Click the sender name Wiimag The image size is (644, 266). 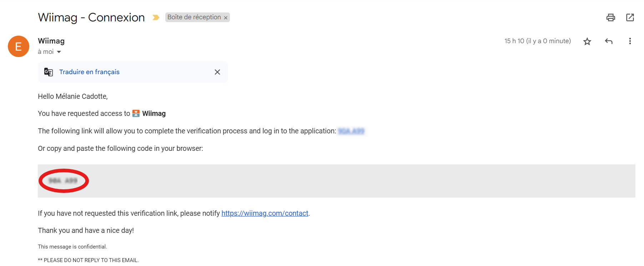coord(51,41)
